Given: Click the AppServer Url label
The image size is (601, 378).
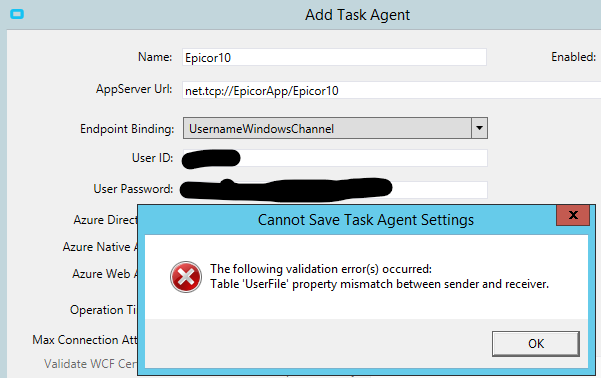Looking at the screenshot, I should 134,89.
